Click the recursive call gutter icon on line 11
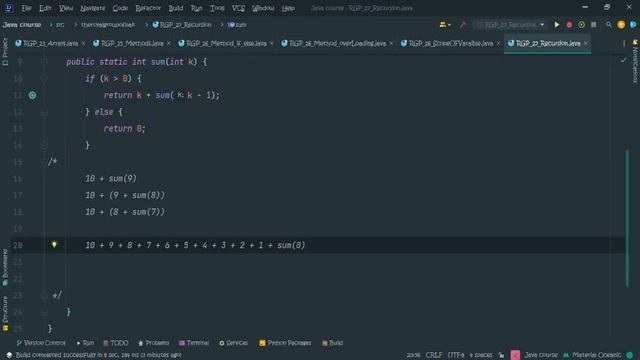640x360 pixels. tap(32, 95)
